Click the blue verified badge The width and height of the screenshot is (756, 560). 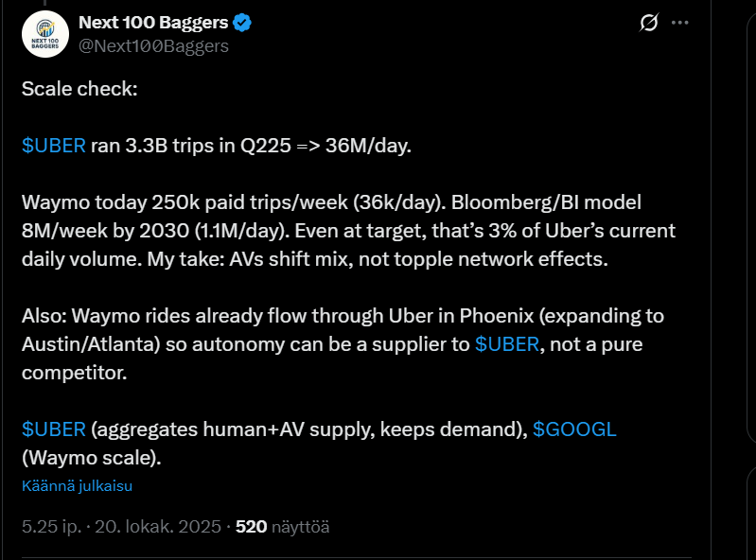[241, 23]
